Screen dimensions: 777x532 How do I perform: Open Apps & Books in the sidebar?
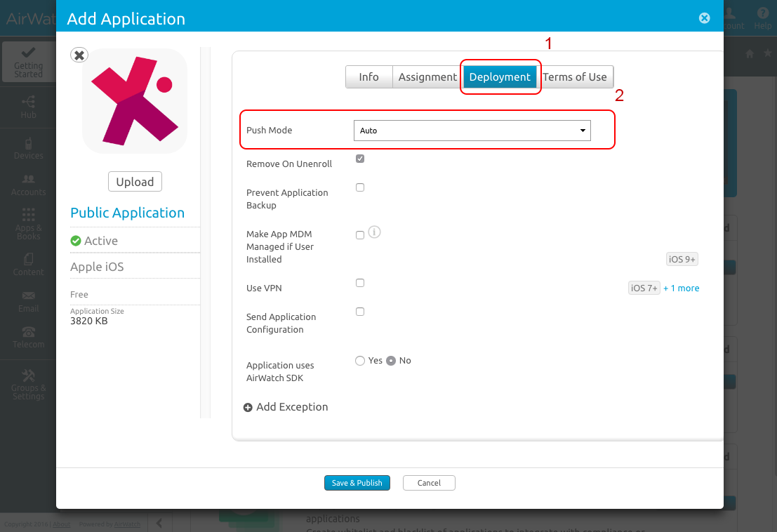[28, 223]
